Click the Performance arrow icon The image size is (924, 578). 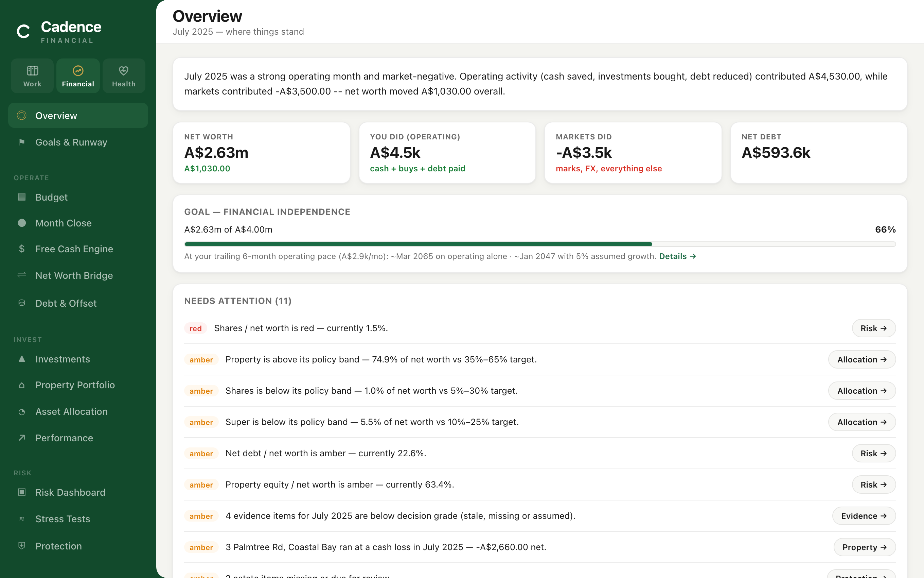tap(22, 438)
